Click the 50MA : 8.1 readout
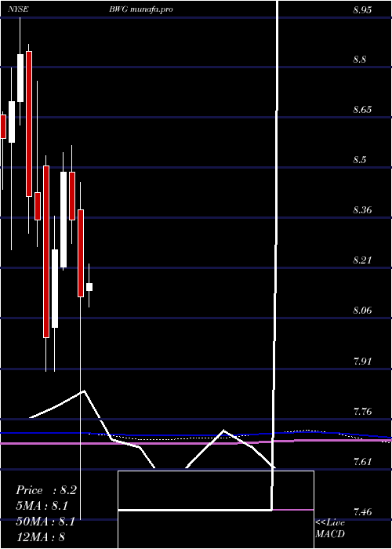 click(x=45, y=522)
